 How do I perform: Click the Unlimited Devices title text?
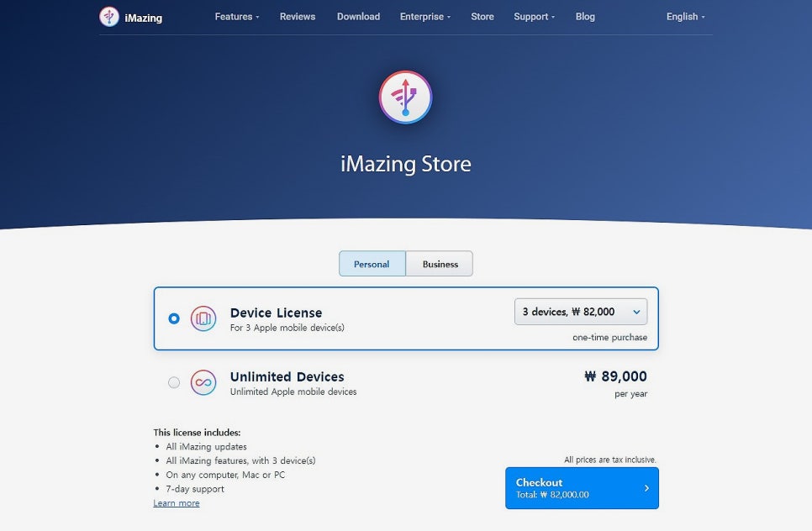287,376
